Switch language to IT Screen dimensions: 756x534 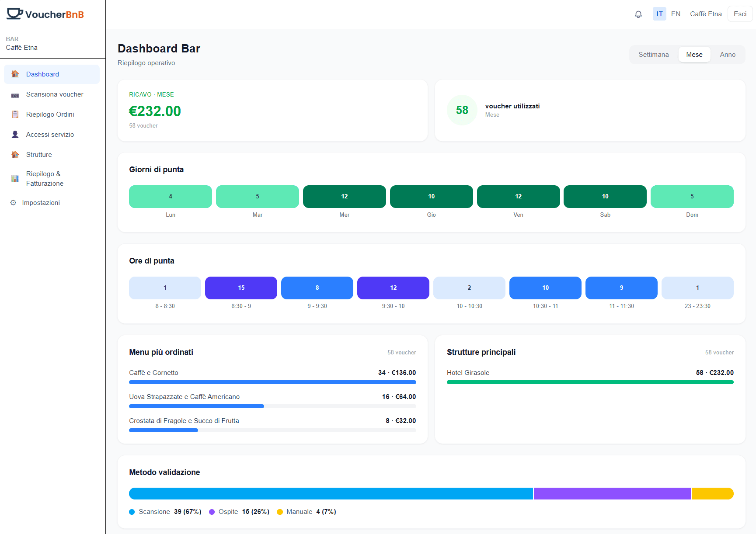tap(659, 14)
